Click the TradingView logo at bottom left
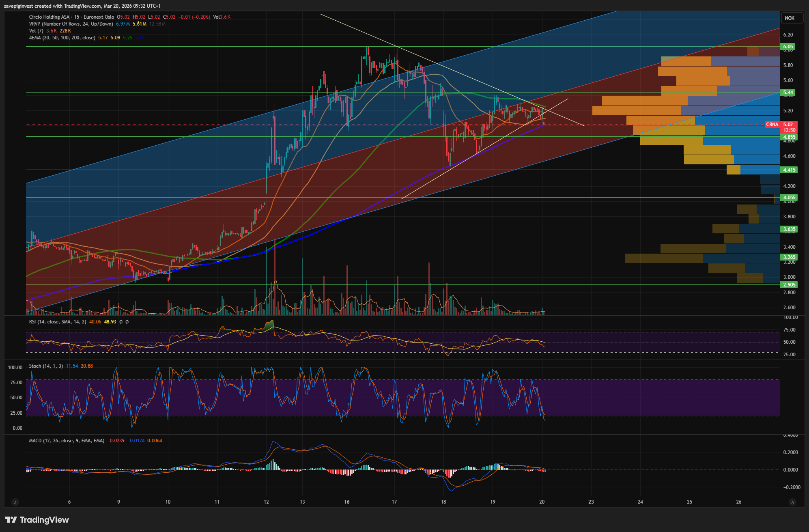Screen dimensions: 809x532 click(37, 520)
